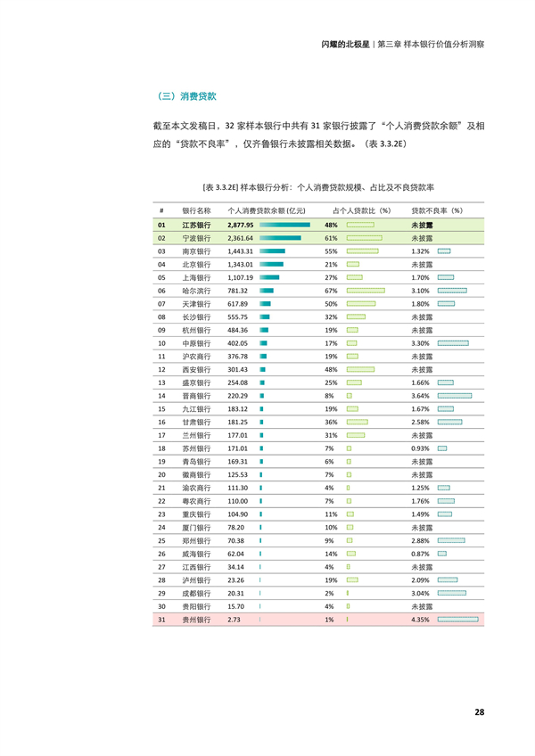Select bank name 威海银行

[196, 554]
